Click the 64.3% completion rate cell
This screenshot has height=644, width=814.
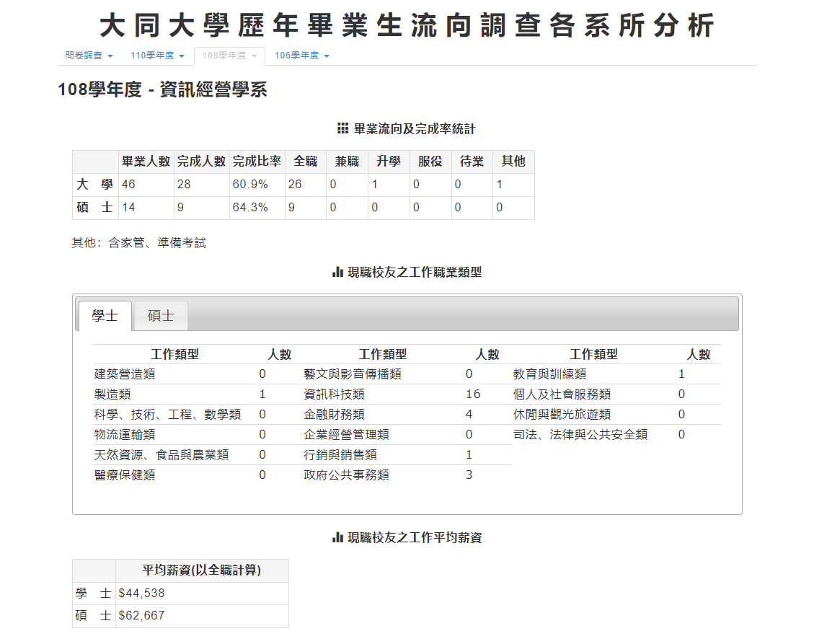257,208
